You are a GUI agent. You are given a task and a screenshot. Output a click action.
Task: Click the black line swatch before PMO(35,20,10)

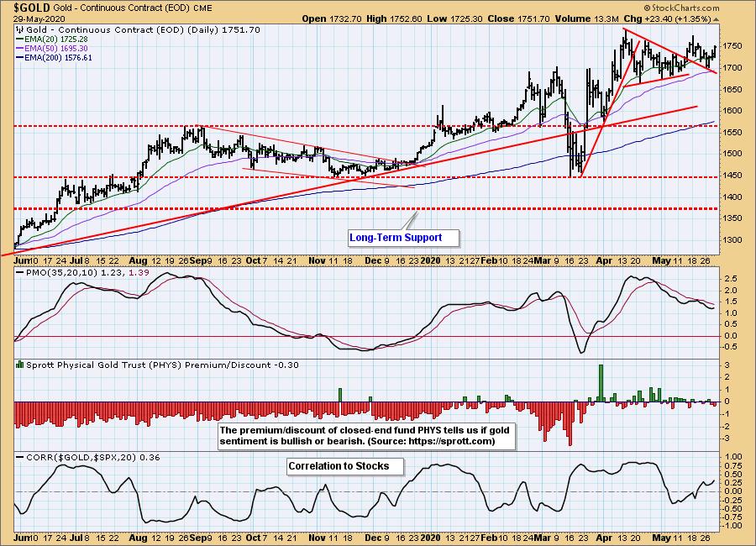[x=20, y=272]
